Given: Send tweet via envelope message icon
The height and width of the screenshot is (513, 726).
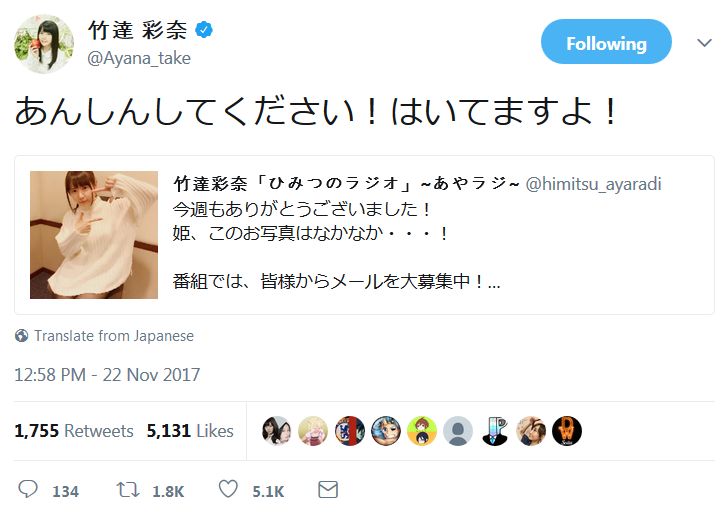Looking at the screenshot, I should pyautogui.click(x=327, y=490).
